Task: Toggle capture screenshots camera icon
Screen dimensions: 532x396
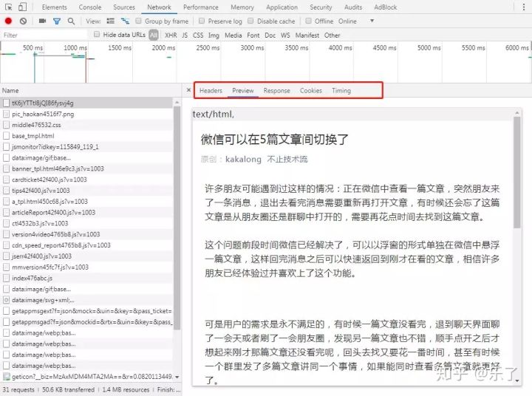Action: click(x=42, y=21)
